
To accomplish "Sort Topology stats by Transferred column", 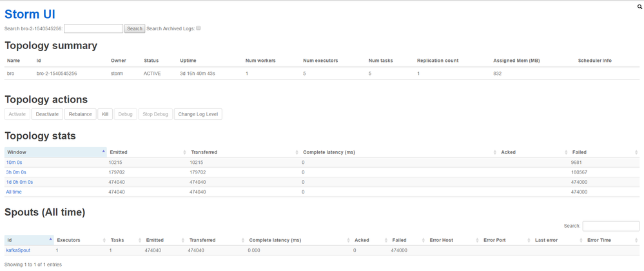I will 244,152.
